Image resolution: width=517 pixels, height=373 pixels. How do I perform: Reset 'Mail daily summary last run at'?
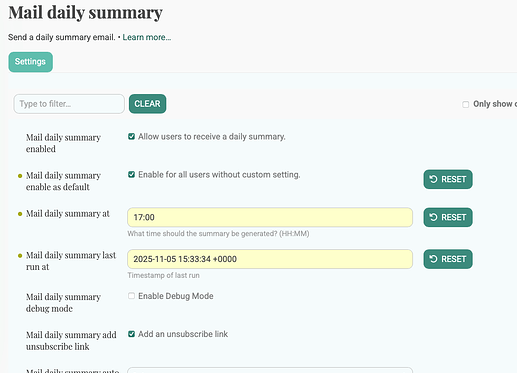[x=448, y=259]
